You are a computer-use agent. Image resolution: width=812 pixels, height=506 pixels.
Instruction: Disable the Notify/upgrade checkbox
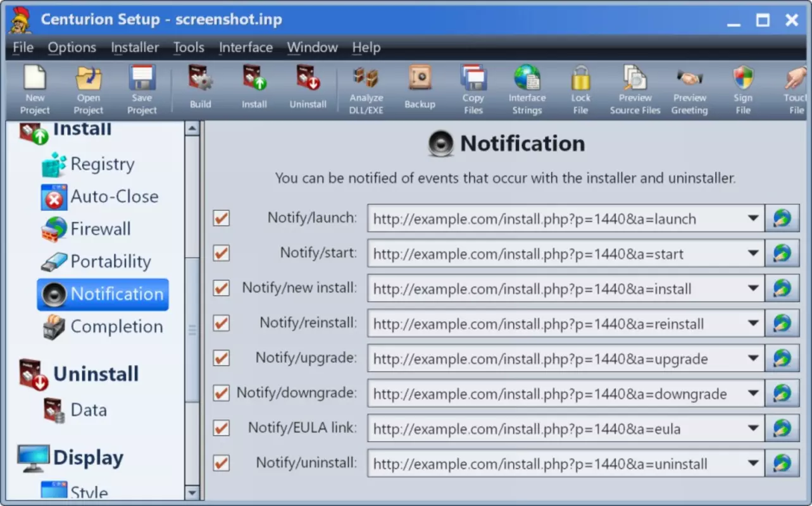(221, 358)
